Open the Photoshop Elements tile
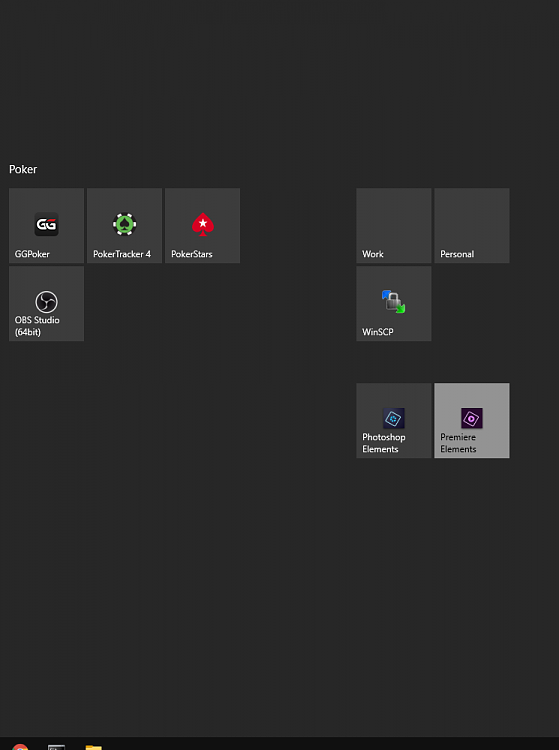 [x=394, y=420]
